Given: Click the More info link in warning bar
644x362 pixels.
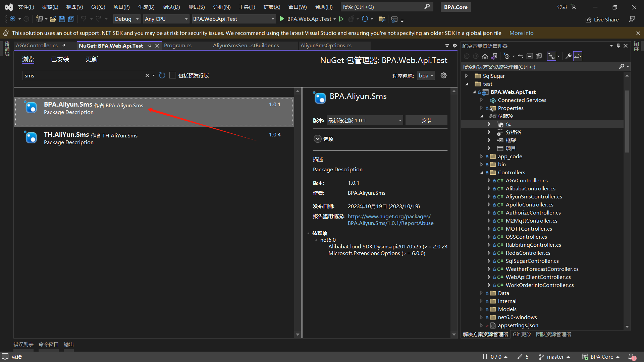Looking at the screenshot, I should coord(521,33).
